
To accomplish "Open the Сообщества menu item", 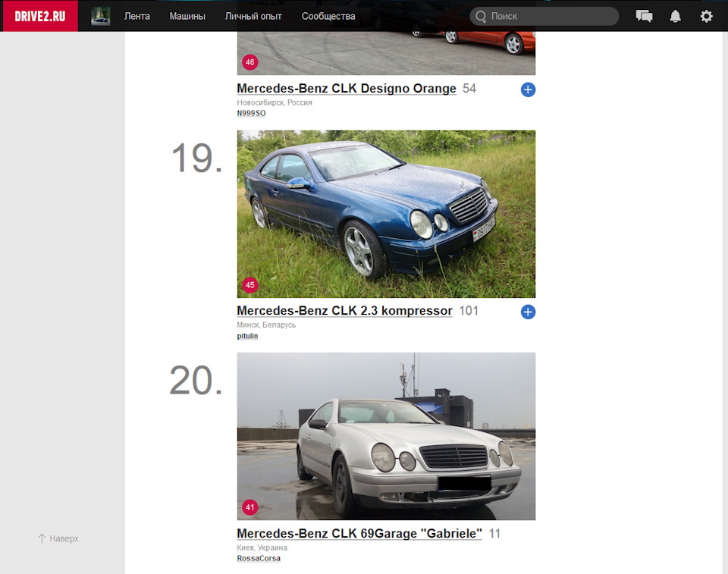I will pyautogui.click(x=328, y=16).
